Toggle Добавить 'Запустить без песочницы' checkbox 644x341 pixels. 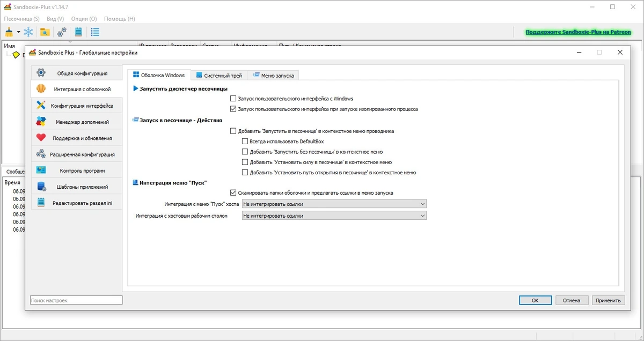(x=245, y=152)
